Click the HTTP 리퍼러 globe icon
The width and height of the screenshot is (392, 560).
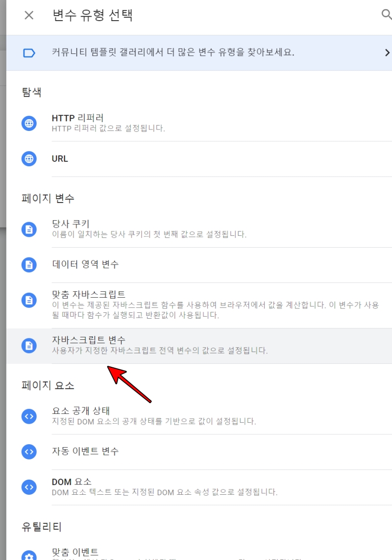coord(29,123)
